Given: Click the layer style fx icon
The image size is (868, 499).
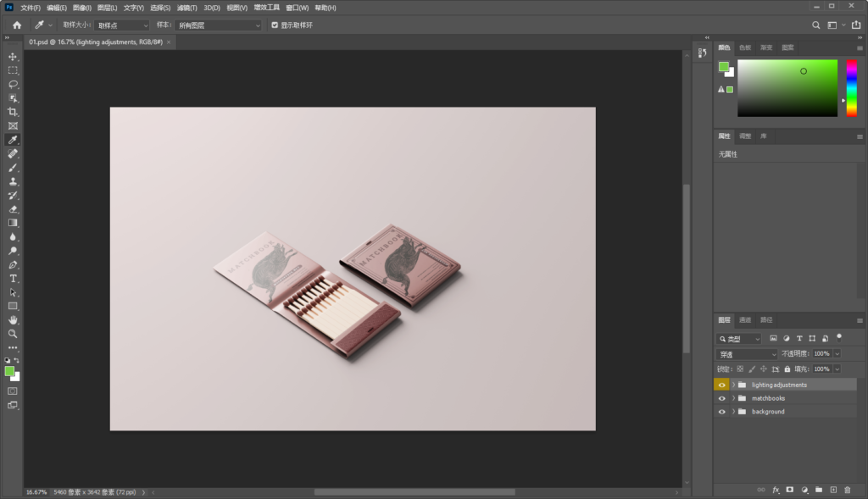Looking at the screenshot, I should 776,490.
